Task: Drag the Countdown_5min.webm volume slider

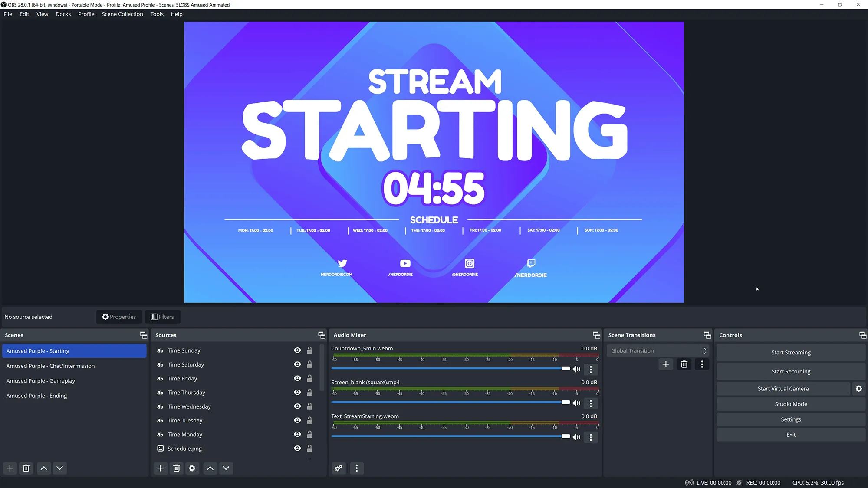Action: (565, 369)
